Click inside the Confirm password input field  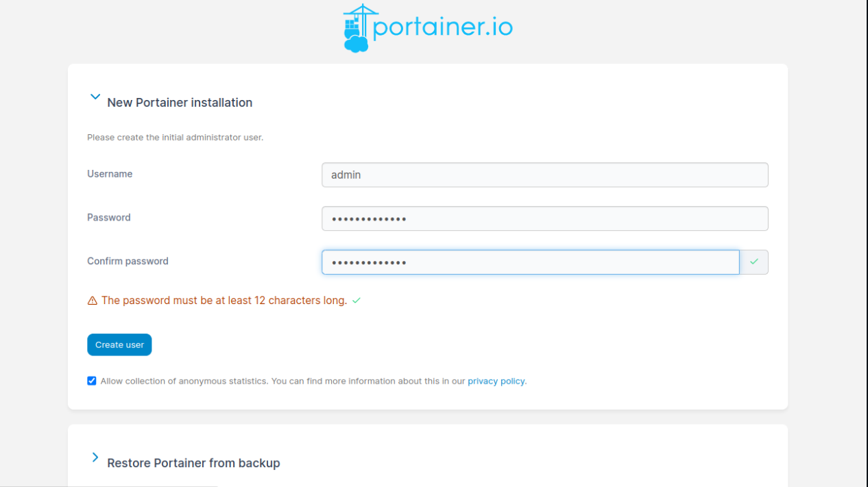(530, 262)
